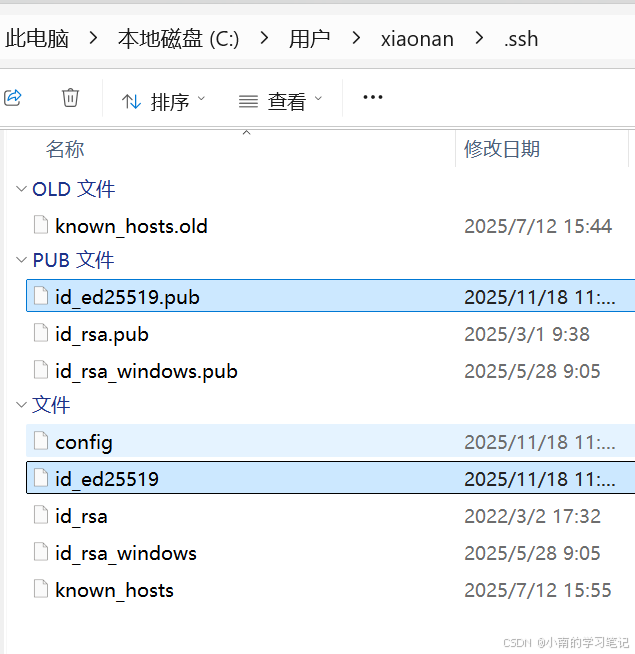
Task: Click file icon of config
Action: 41,441
